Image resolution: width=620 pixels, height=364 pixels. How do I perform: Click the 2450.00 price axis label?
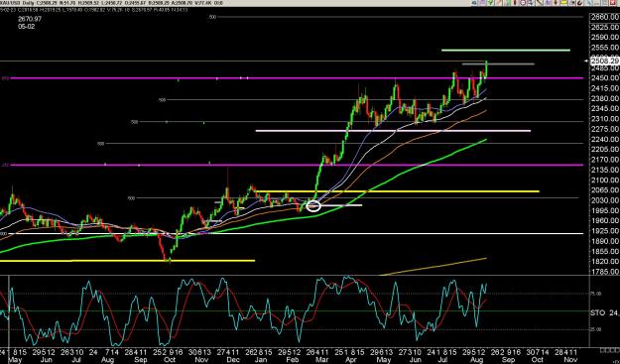click(604, 78)
